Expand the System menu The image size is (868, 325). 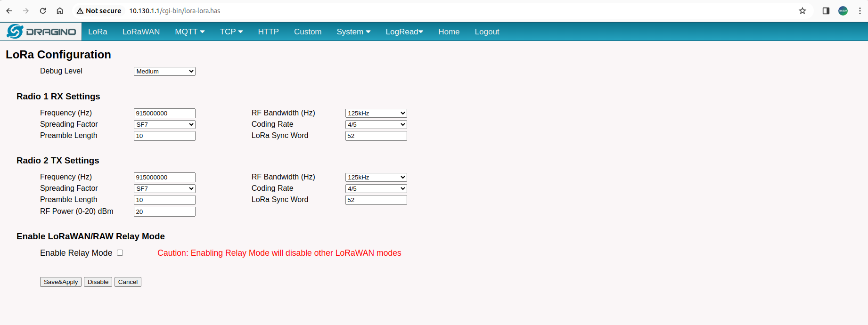[353, 32]
